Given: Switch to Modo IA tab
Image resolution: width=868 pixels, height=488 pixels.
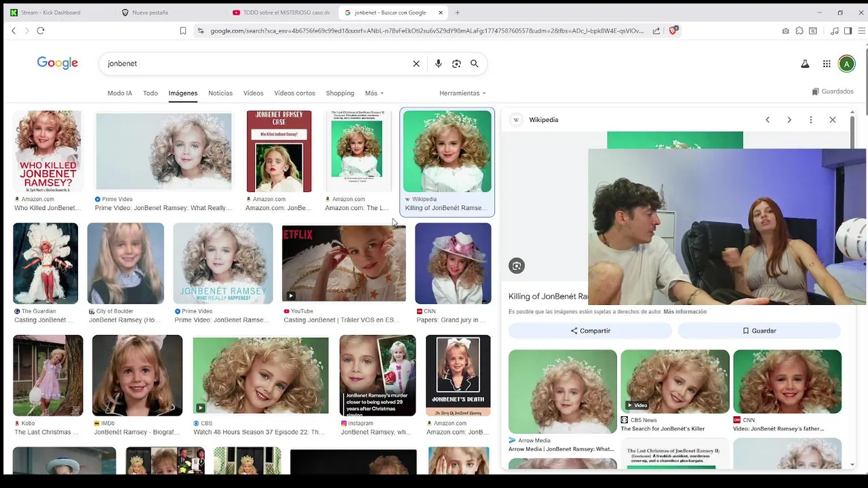Looking at the screenshot, I should pyautogui.click(x=119, y=93).
